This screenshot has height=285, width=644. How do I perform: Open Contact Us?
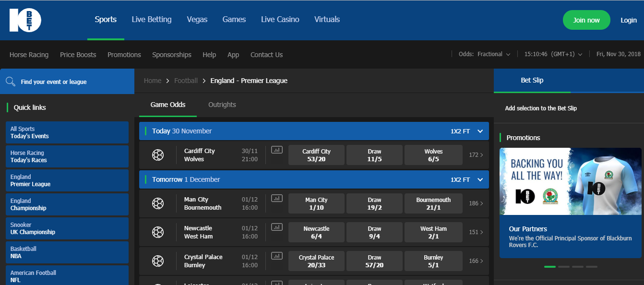pyautogui.click(x=266, y=55)
